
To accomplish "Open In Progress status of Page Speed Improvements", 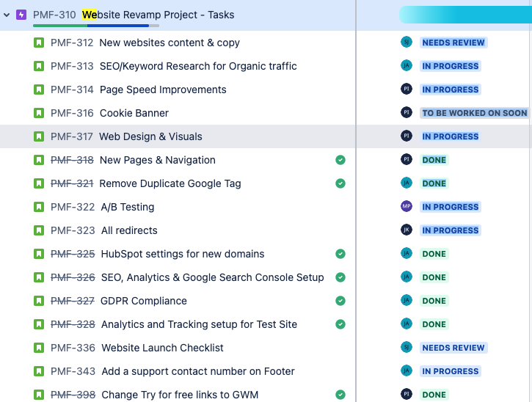I will click(451, 89).
